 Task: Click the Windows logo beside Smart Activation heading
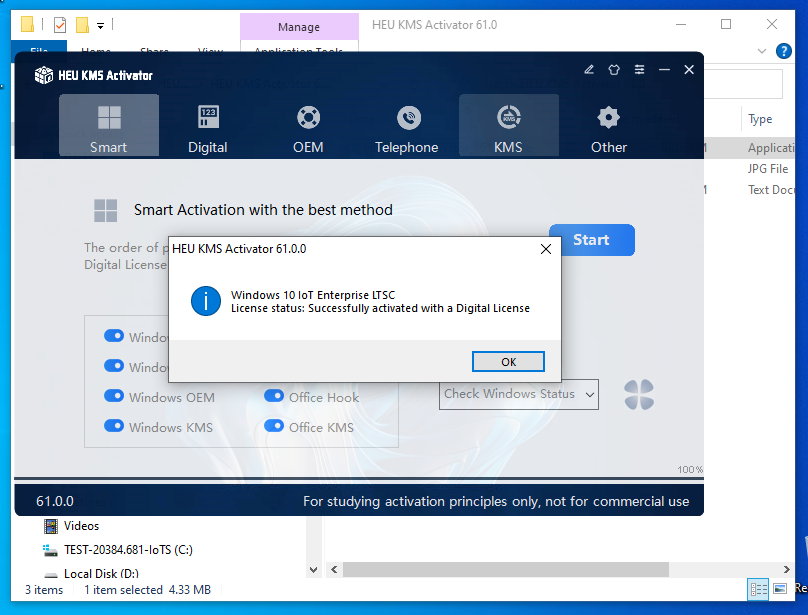point(106,210)
